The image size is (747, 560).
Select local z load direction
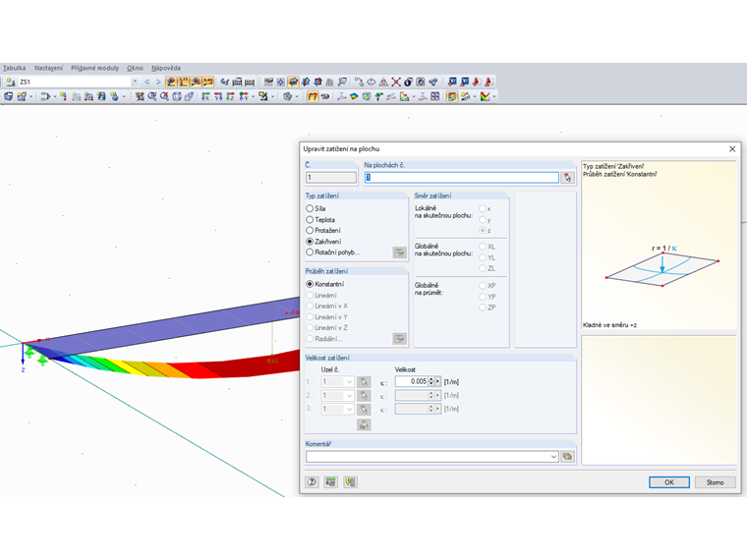[483, 231]
